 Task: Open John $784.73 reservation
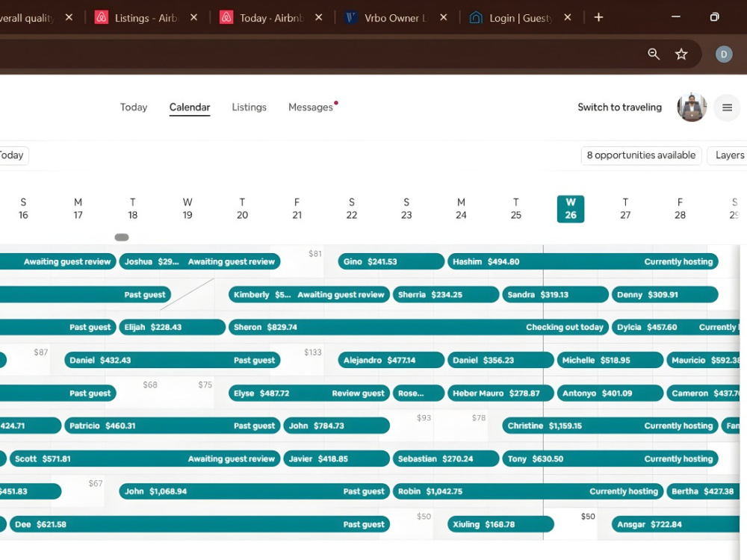coord(336,426)
